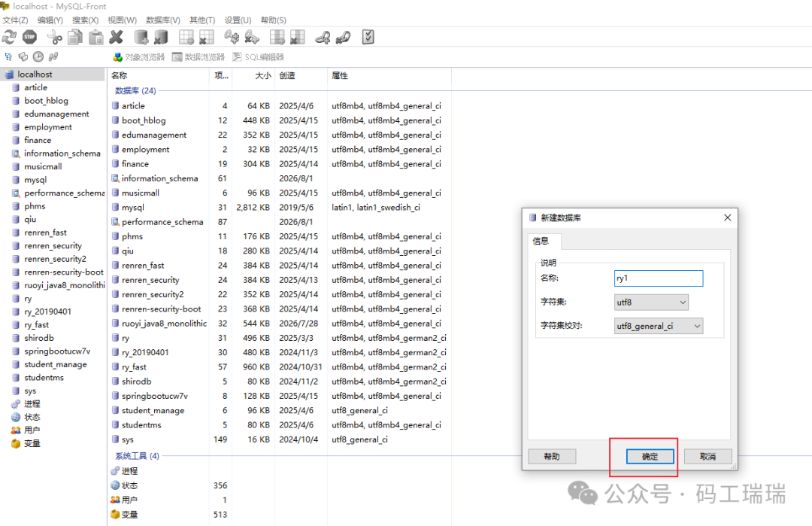
Task: Click the new database toolbar icon
Action: (141, 38)
